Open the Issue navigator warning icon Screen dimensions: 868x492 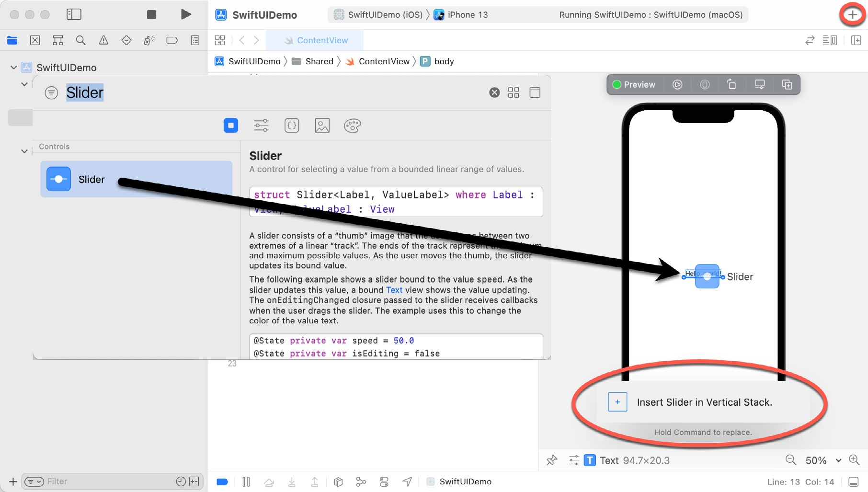pos(103,40)
